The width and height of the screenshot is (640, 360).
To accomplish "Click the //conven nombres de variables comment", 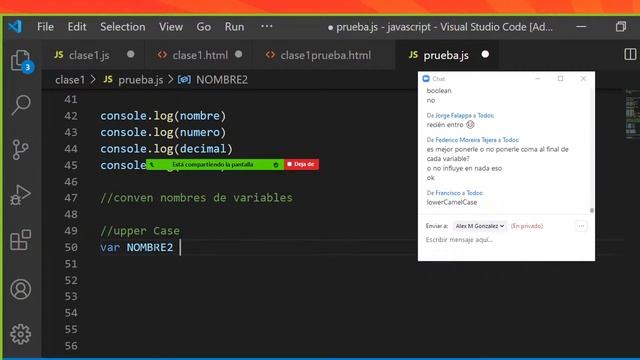I will coord(196,198).
